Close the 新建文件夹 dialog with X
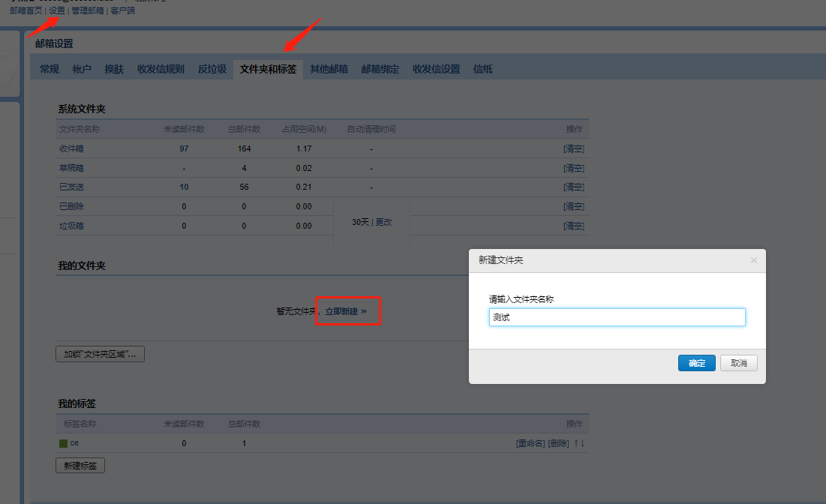Viewport: 826px width, 504px height. (x=753, y=260)
